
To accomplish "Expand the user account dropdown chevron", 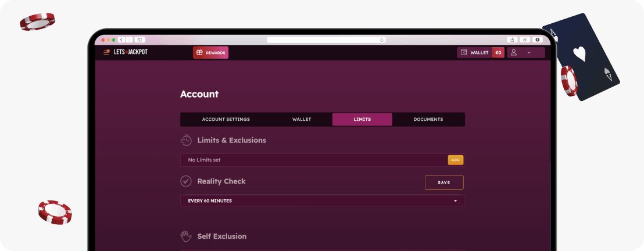I will pyautogui.click(x=529, y=53).
